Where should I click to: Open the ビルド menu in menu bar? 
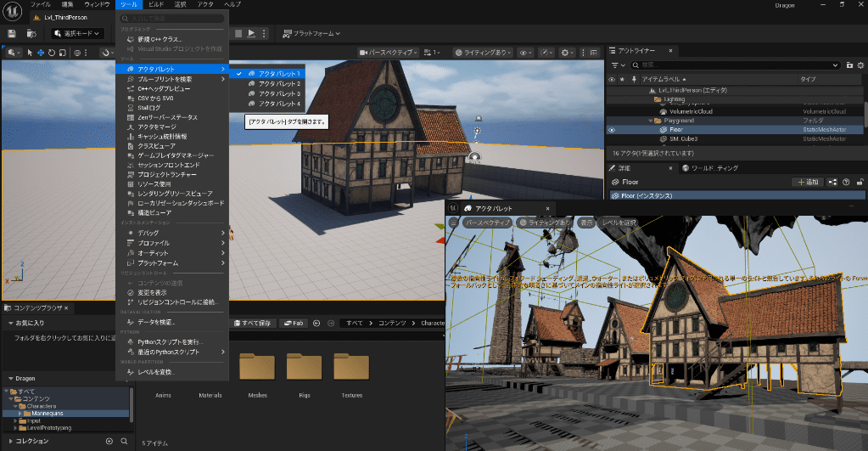tap(156, 4)
